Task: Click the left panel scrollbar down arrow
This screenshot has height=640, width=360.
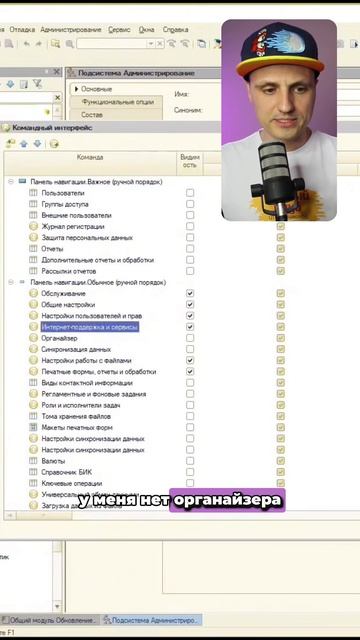Action: pos(57,607)
